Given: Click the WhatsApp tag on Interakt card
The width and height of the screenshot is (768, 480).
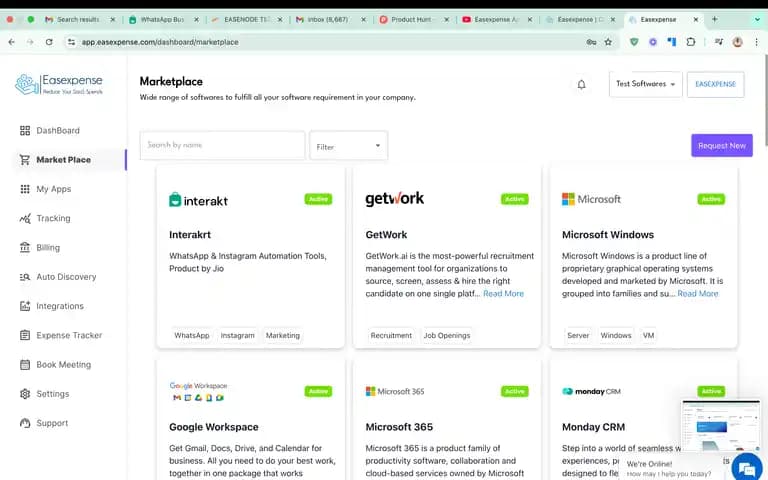Looking at the screenshot, I should click(192, 336).
